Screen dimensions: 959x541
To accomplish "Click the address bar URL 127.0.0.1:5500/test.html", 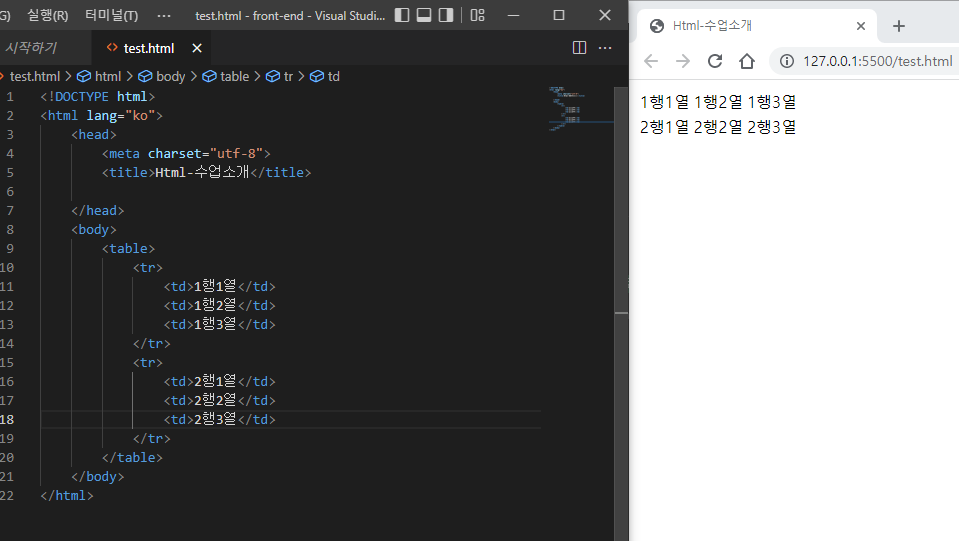I will [878, 61].
